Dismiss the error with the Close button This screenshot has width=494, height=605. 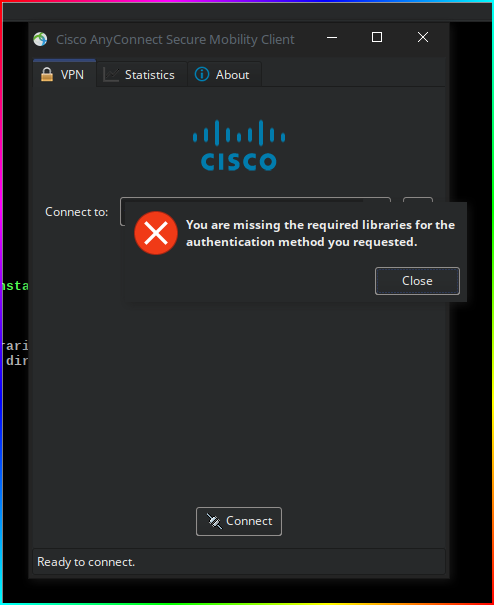(417, 281)
